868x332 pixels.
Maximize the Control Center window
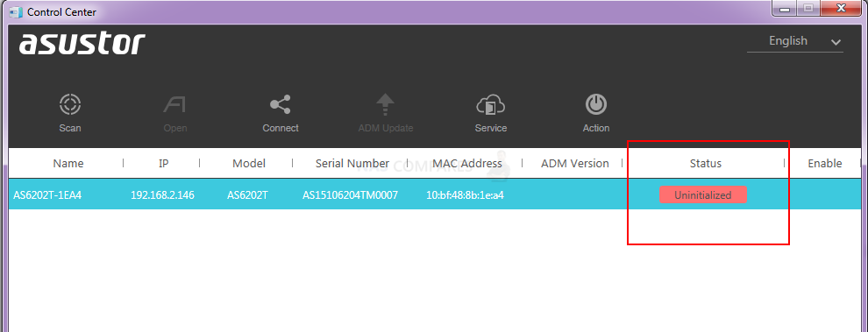(x=808, y=8)
